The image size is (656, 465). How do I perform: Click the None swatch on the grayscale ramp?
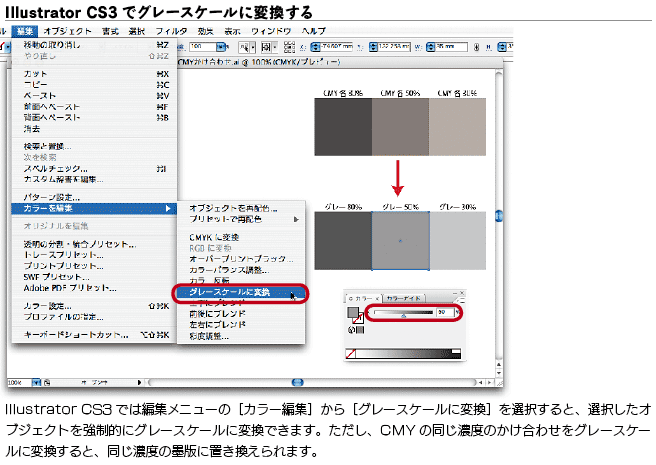(x=351, y=354)
